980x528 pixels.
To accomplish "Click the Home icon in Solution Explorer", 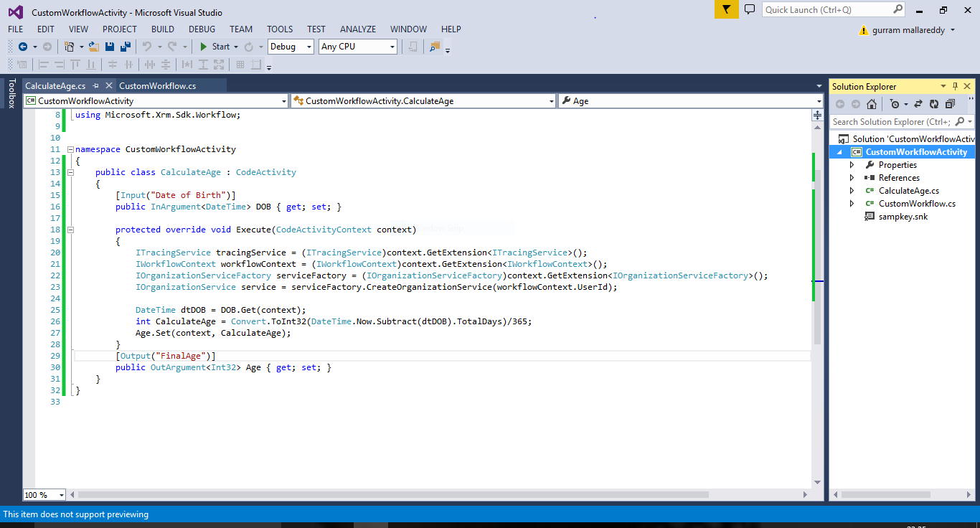I will tap(871, 104).
